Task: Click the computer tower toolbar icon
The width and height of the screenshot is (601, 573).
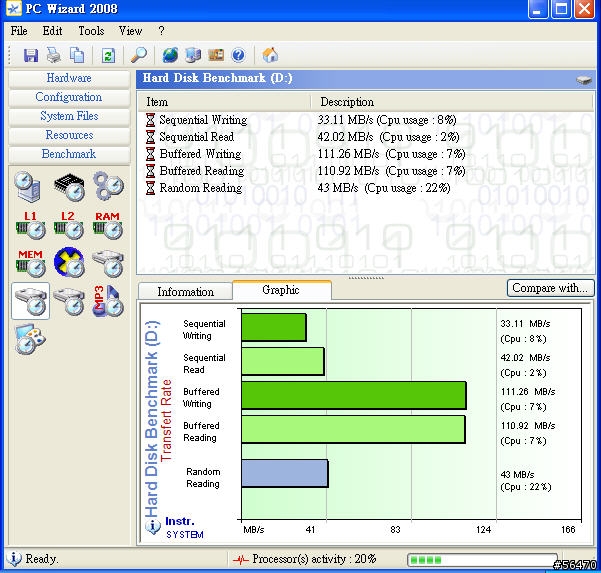Action: [193, 55]
